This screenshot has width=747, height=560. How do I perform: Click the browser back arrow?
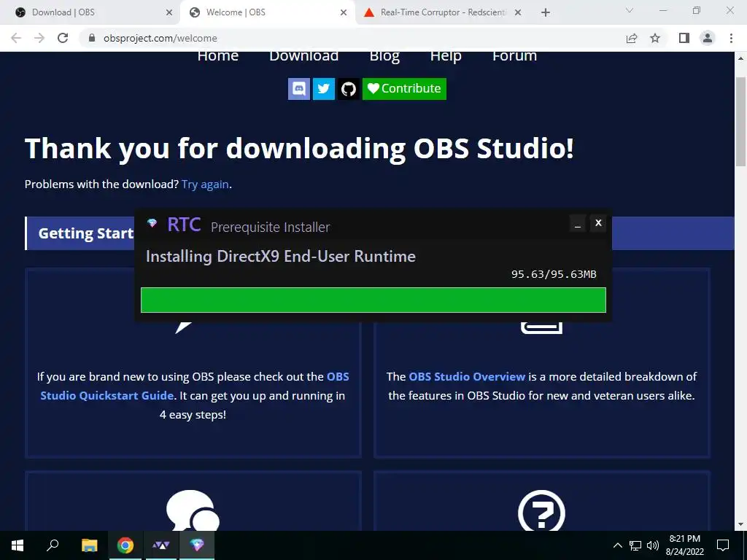pyautogui.click(x=16, y=38)
